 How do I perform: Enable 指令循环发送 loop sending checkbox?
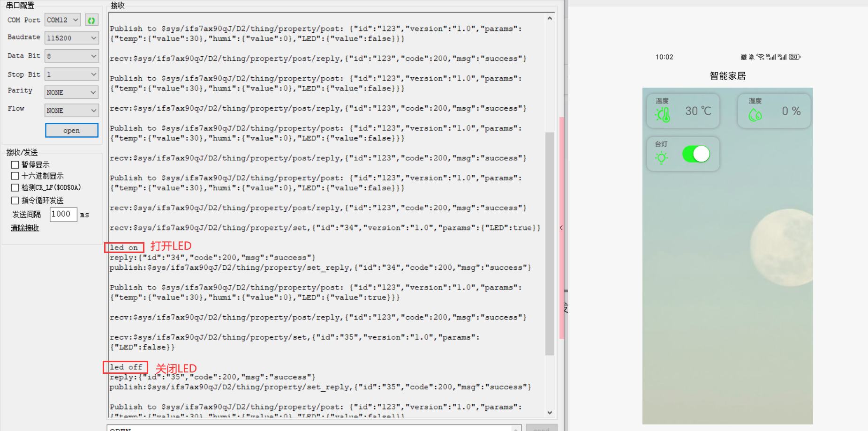point(15,201)
